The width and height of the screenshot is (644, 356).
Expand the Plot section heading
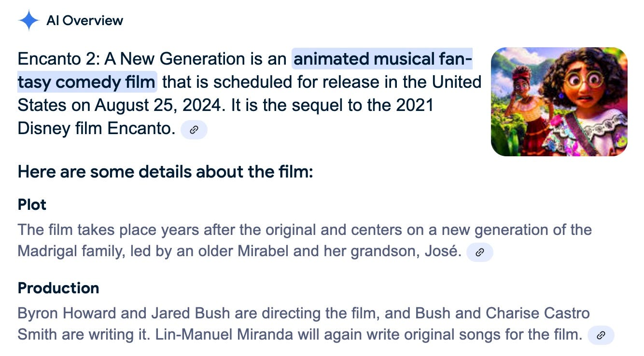click(x=32, y=205)
